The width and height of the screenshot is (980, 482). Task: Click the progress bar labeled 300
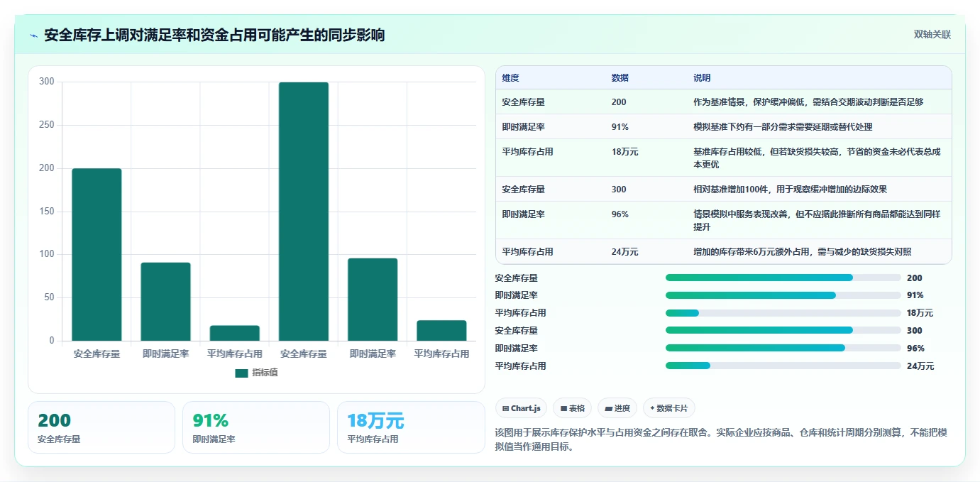pos(783,331)
